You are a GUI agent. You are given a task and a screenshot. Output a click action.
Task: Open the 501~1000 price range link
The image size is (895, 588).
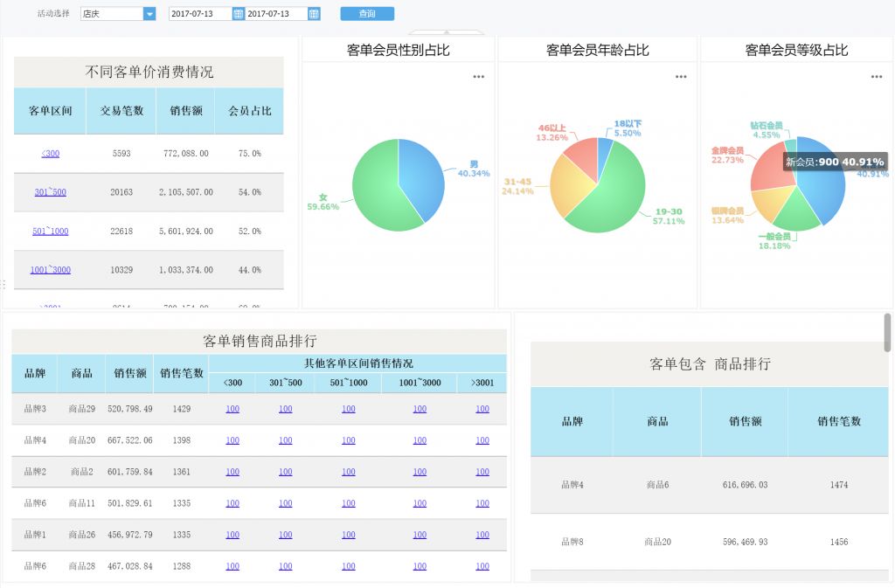point(50,231)
